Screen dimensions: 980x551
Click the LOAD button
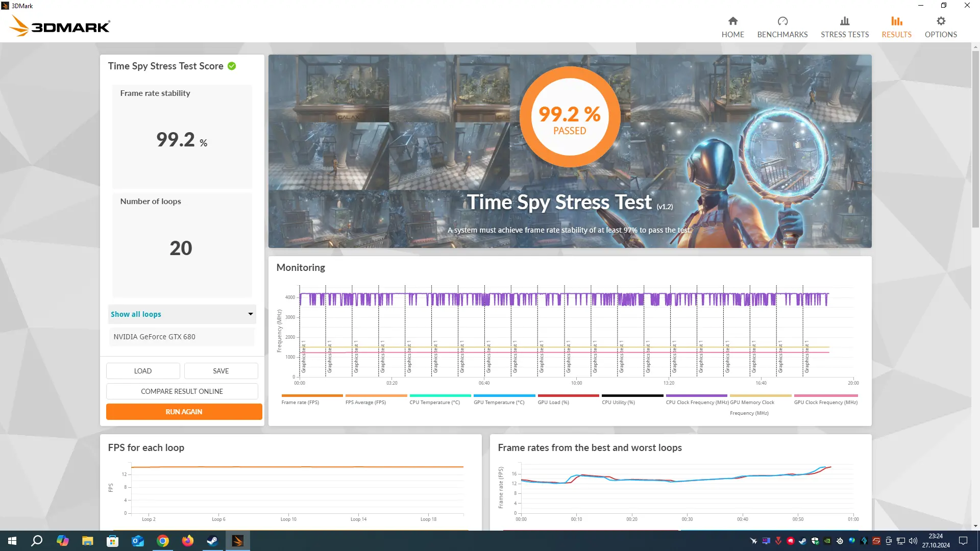point(143,371)
